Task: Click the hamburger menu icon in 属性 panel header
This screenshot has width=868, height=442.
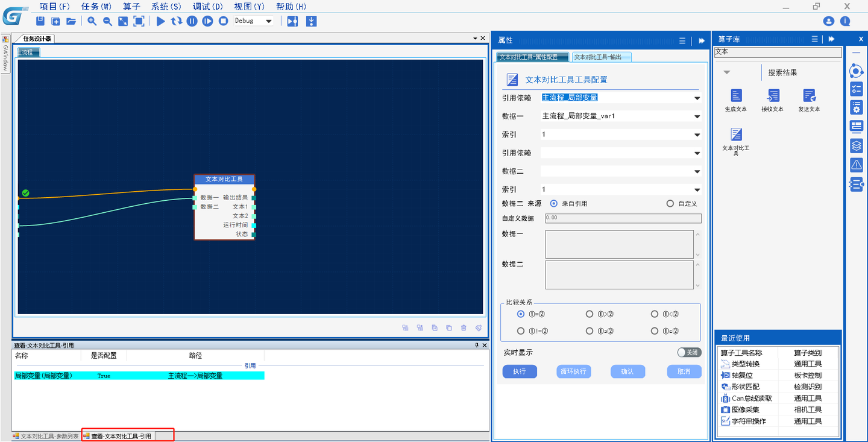Action: pos(682,40)
